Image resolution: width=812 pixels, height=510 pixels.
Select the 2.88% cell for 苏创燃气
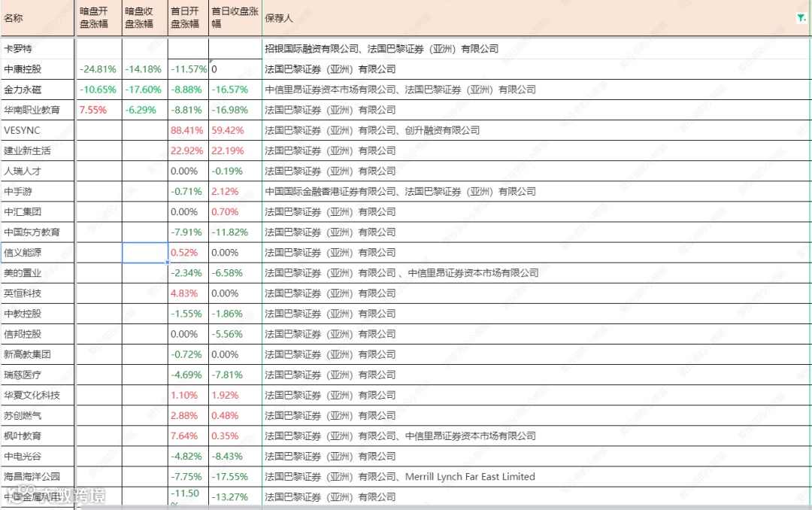[189, 416]
